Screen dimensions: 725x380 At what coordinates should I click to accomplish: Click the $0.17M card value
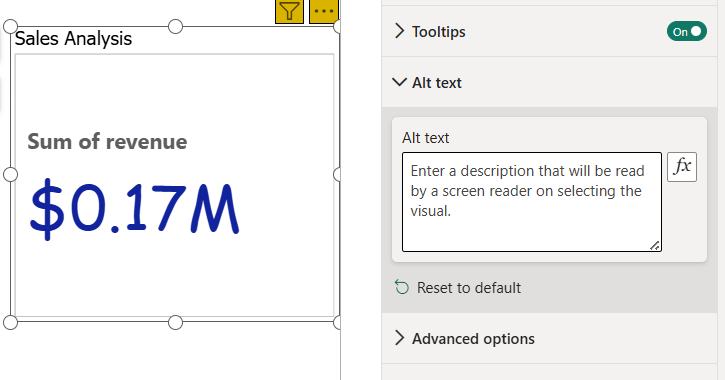pos(134,209)
